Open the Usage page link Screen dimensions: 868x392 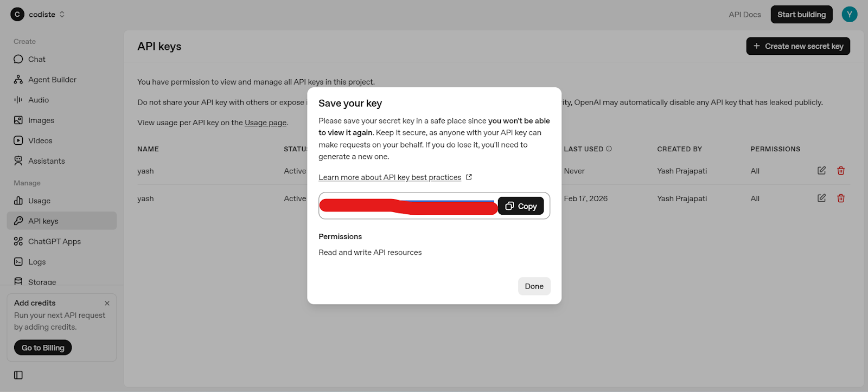[265, 123]
